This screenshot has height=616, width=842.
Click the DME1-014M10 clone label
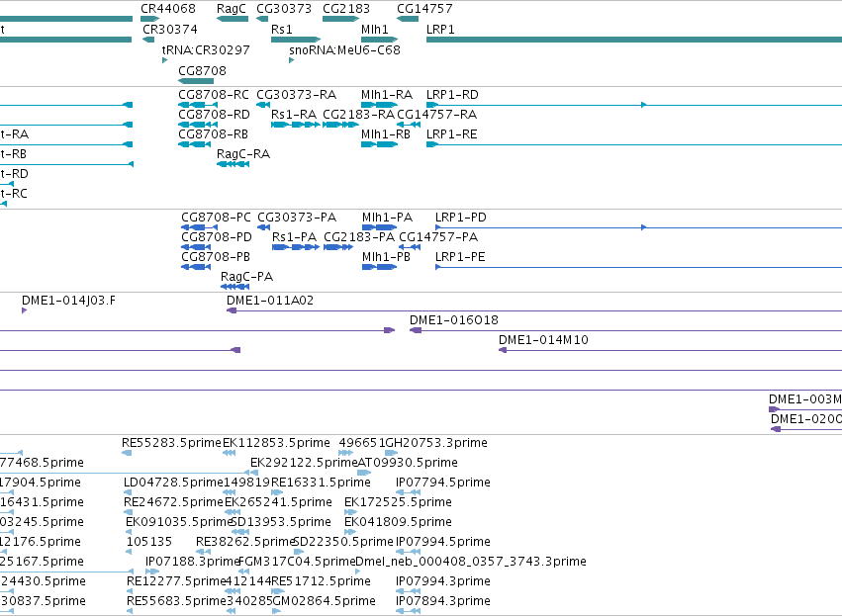(x=543, y=340)
